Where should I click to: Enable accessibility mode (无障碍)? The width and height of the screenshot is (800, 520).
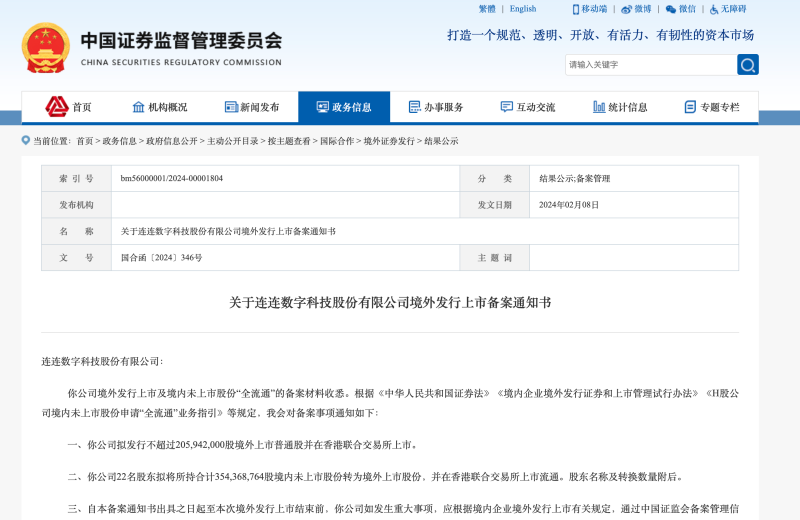point(727,9)
